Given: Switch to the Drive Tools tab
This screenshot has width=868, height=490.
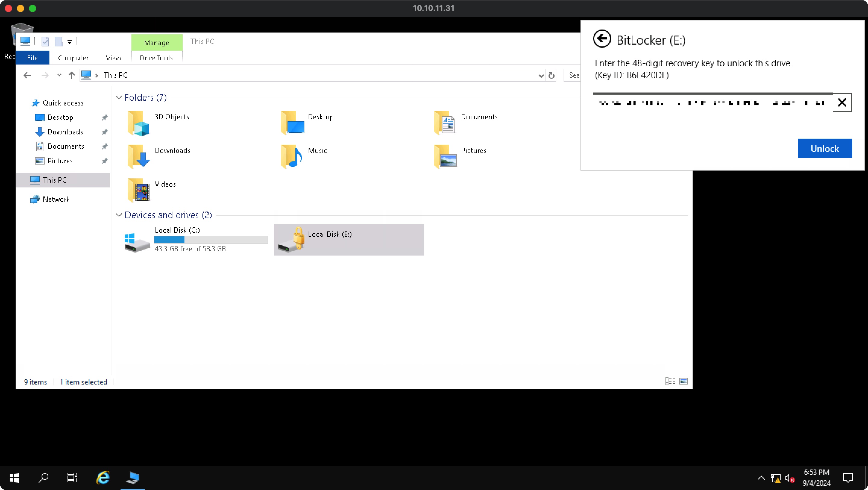Looking at the screenshot, I should click(x=156, y=58).
